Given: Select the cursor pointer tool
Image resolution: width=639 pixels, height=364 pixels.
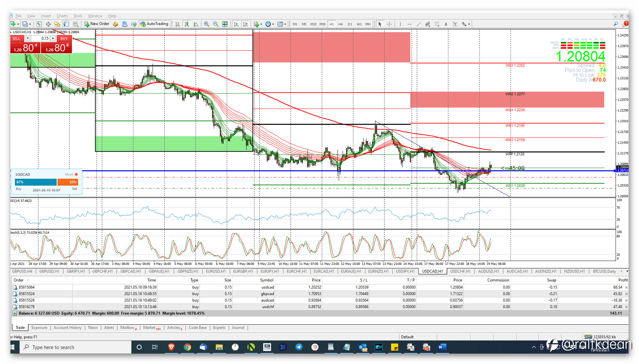Looking at the screenshot, I should [380, 24].
